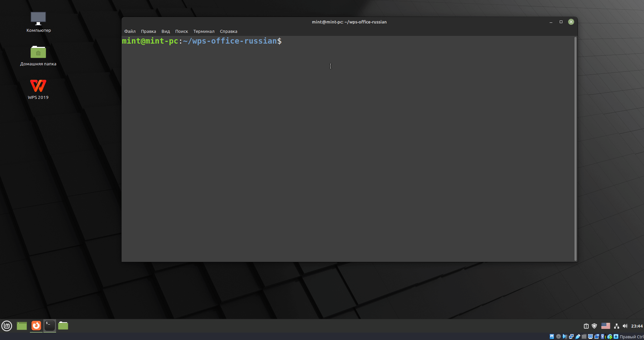Open the volume control in the tray
The image size is (644, 340).
[x=625, y=326]
